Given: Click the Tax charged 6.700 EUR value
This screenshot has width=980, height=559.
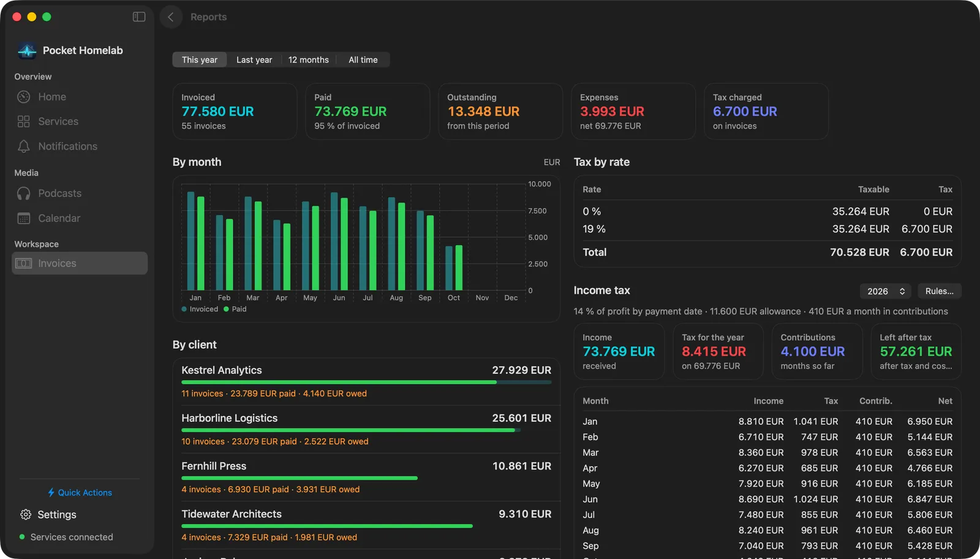Looking at the screenshot, I should pos(745,111).
